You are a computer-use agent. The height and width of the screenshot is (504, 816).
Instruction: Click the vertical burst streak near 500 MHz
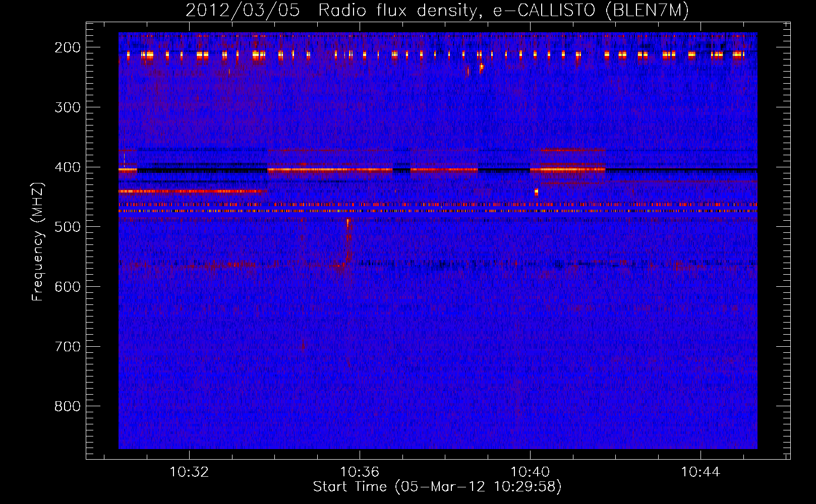pos(347,241)
